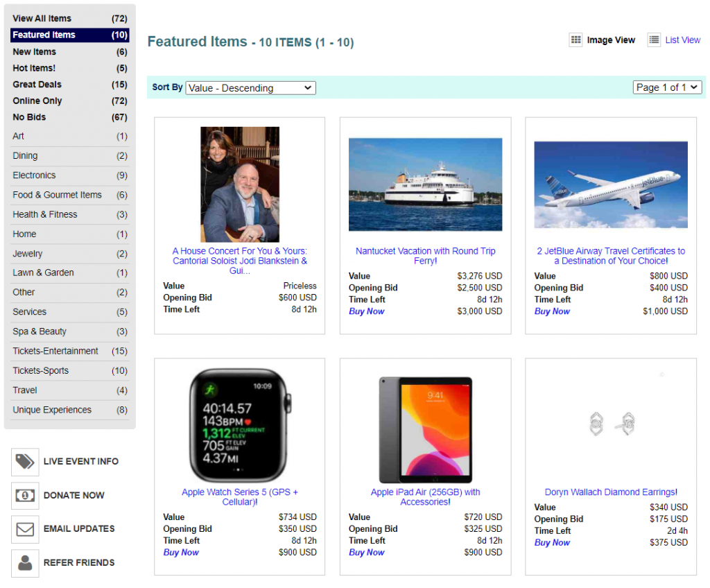
Task: Open the Page 1 of 1 dropdown
Action: click(667, 87)
